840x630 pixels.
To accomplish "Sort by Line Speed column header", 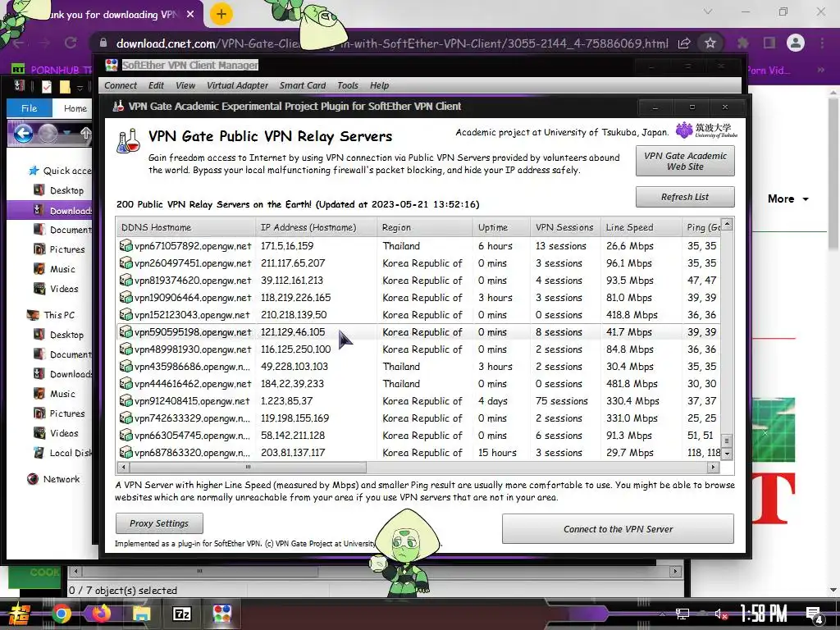I will pyautogui.click(x=641, y=227).
